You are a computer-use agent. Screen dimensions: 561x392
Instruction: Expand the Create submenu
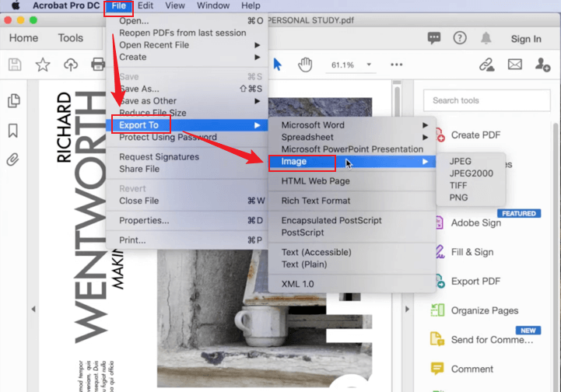(x=258, y=58)
